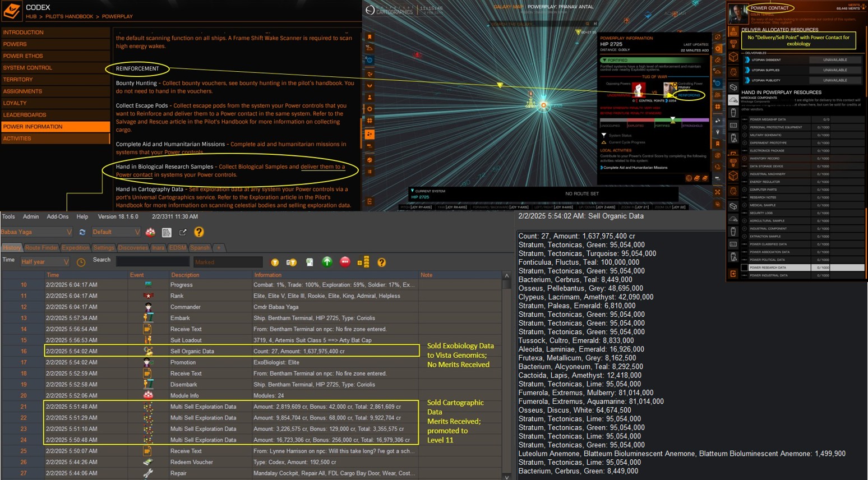The image size is (868, 480).
Task: Open the yellow list layout icon
Action: [363, 261]
